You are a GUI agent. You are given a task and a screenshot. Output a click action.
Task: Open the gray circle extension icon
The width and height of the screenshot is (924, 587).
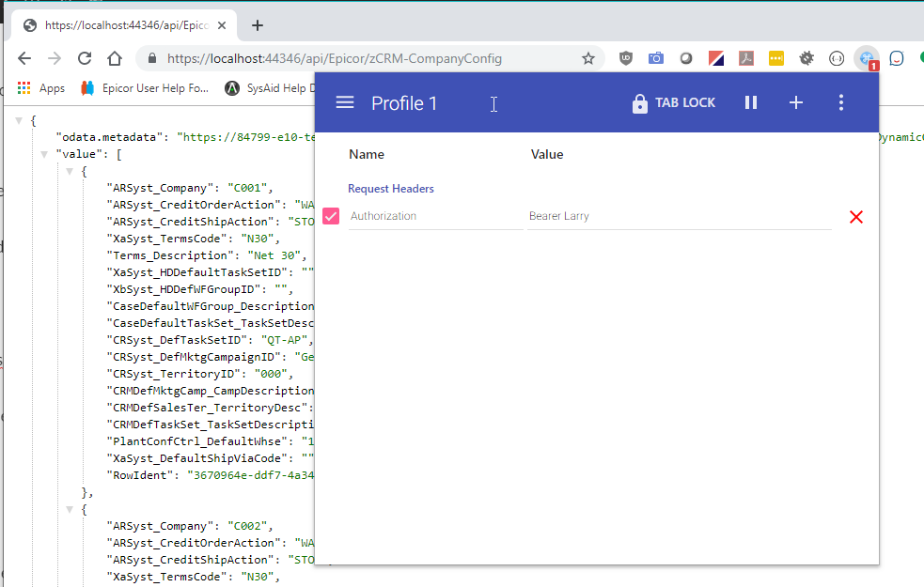[686, 58]
